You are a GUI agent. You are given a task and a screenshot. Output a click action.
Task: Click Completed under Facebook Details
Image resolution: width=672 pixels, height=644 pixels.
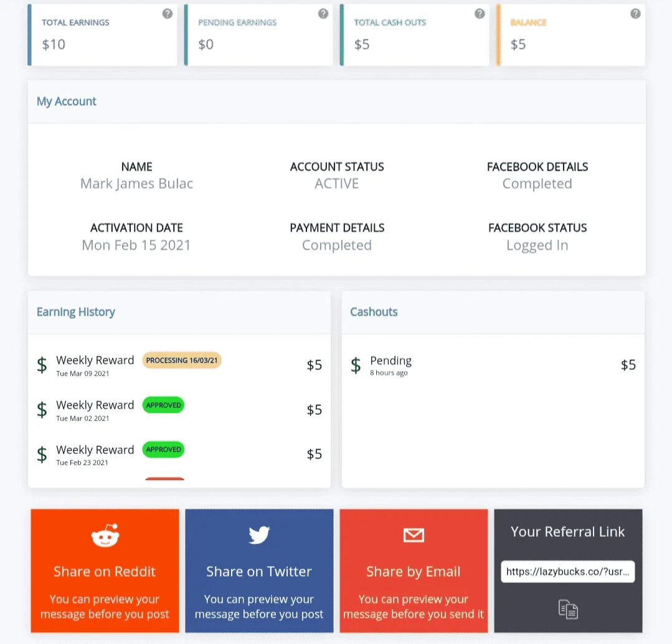click(537, 183)
